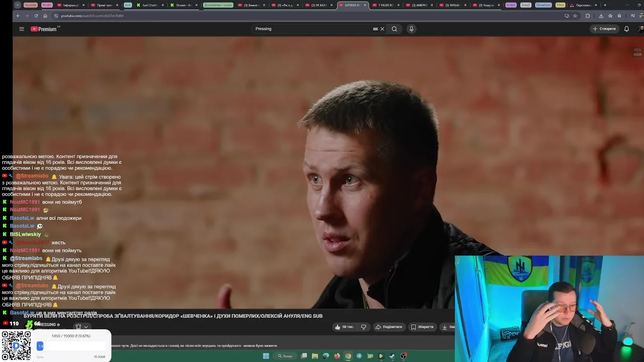Click the donation goal progress bar
The height and width of the screenshot is (362, 644).
coord(71,346)
